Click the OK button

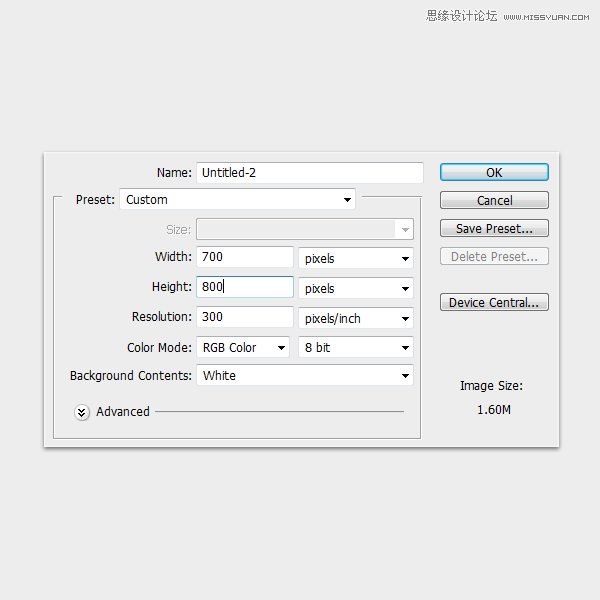pos(494,172)
